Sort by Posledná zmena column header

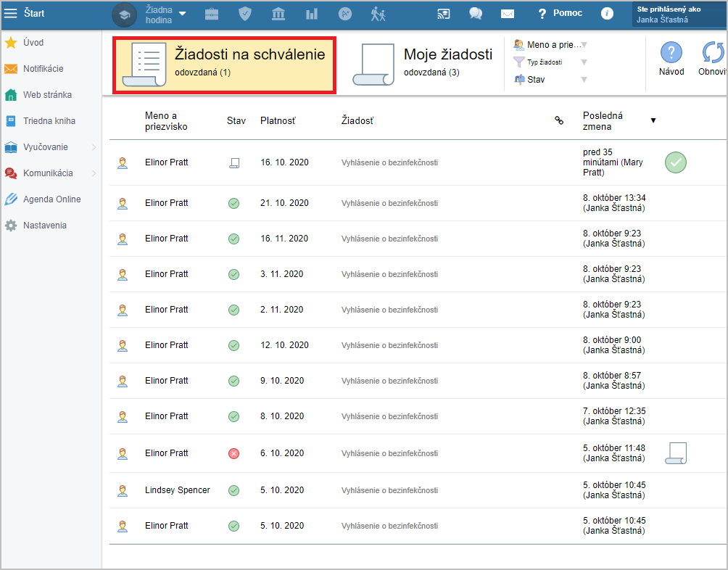[x=603, y=121]
